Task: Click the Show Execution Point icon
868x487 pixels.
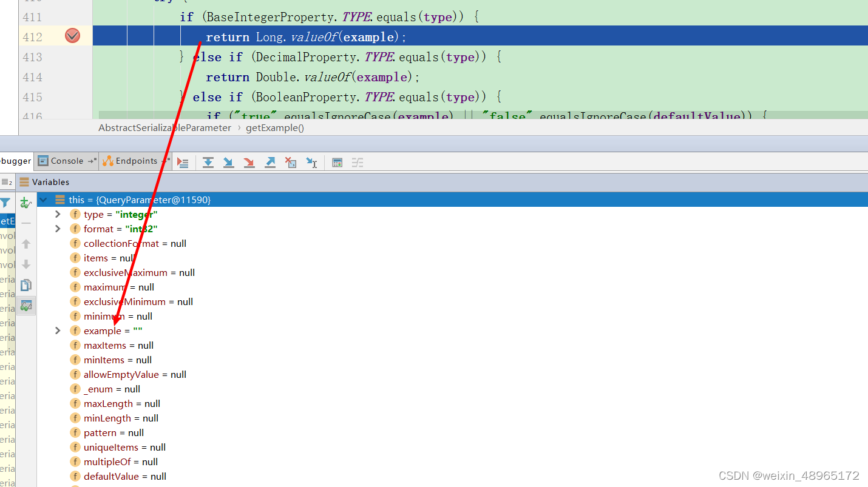Action: 183,162
